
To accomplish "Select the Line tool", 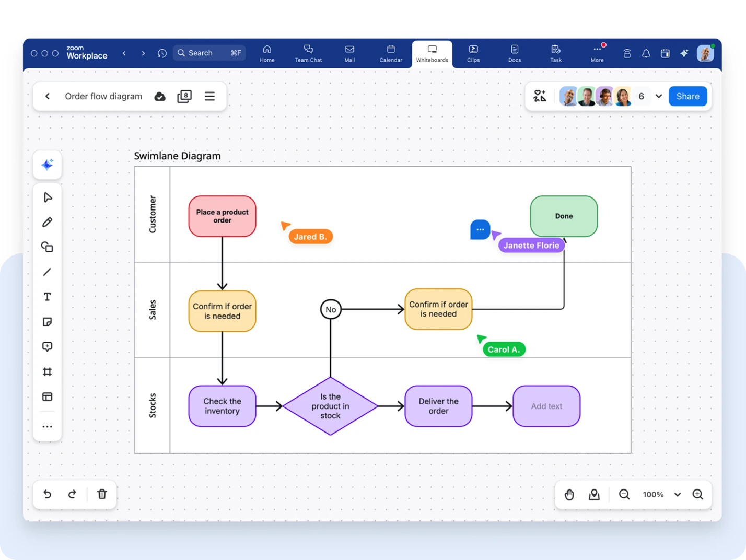I will click(47, 272).
